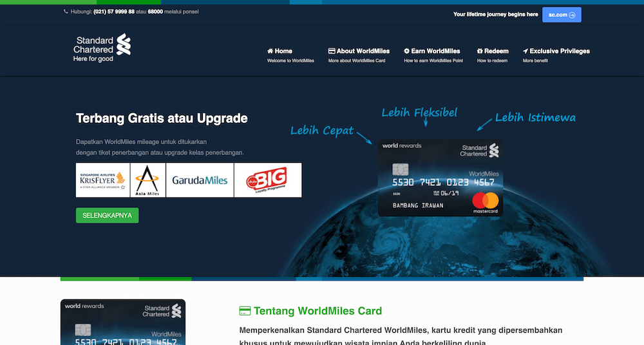Click the gift icon beside Redeem
The width and height of the screenshot is (644, 345).
tap(479, 51)
